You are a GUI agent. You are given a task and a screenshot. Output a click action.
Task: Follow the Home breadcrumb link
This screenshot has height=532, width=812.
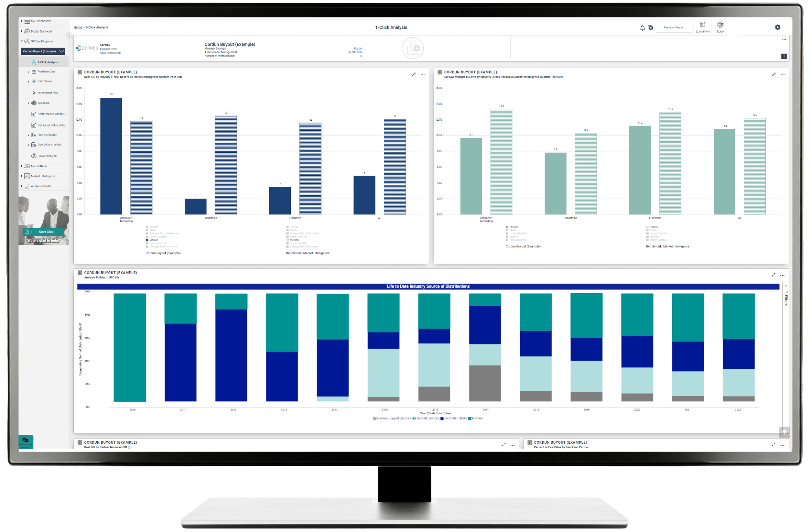click(78, 27)
